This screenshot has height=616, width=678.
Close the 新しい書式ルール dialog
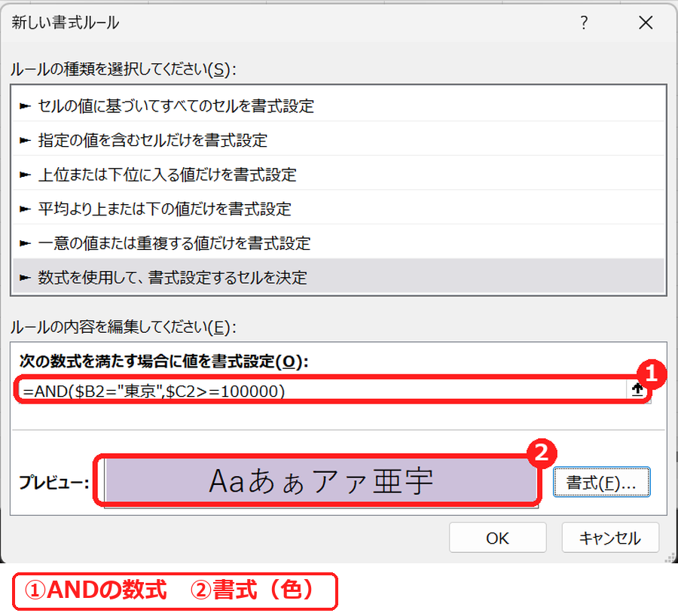click(x=646, y=23)
